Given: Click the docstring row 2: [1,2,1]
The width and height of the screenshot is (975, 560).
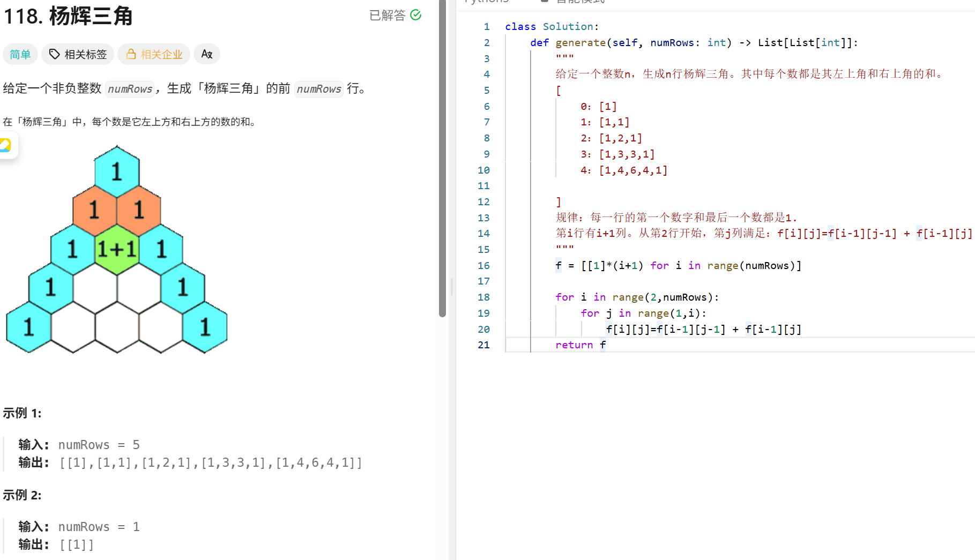Looking at the screenshot, I should 611,138.
